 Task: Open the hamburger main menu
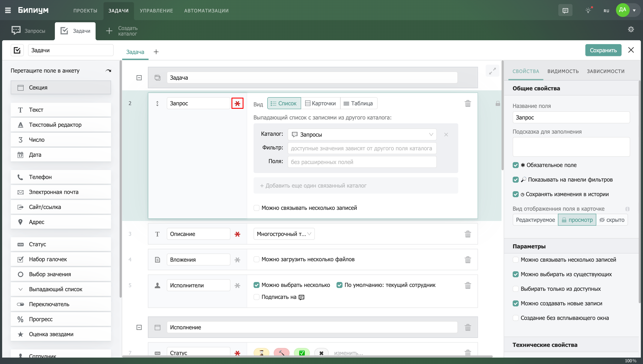8,10
